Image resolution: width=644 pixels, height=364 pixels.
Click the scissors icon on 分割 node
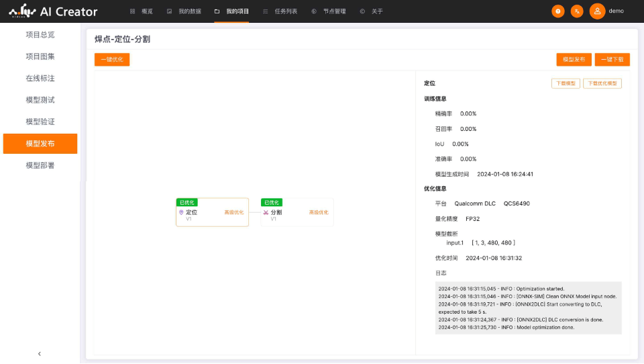click(x=266, y=212)
